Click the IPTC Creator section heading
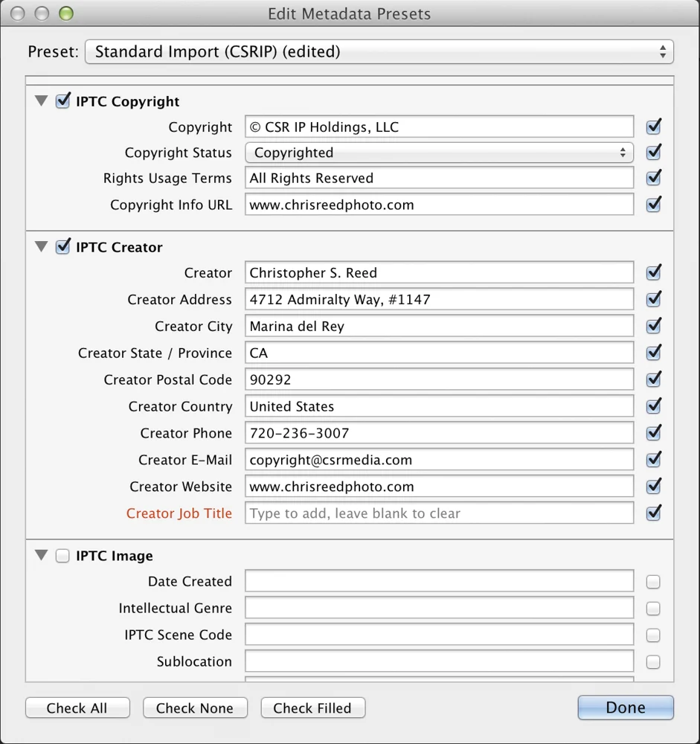This screenshot has height=744, width=700. (119, 247)
